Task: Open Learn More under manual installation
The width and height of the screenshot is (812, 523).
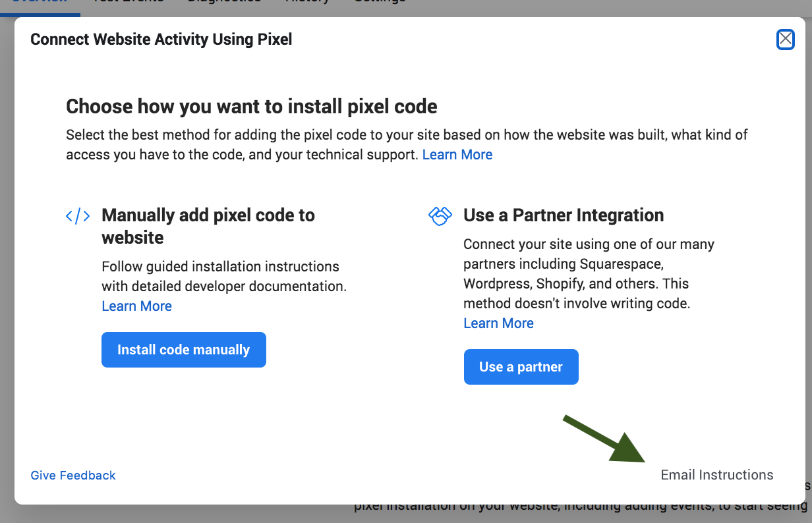Action: [136, 306]
